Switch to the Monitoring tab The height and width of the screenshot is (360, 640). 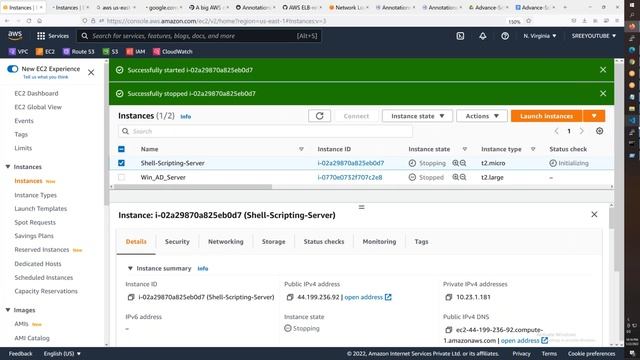(x=379, y=242)
